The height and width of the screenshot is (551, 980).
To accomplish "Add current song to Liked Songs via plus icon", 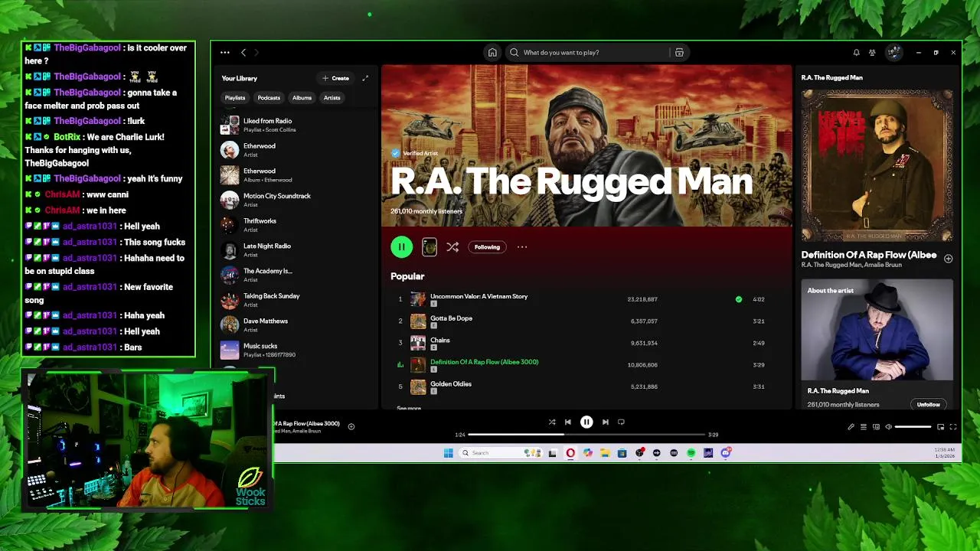I will pos(948,259).
